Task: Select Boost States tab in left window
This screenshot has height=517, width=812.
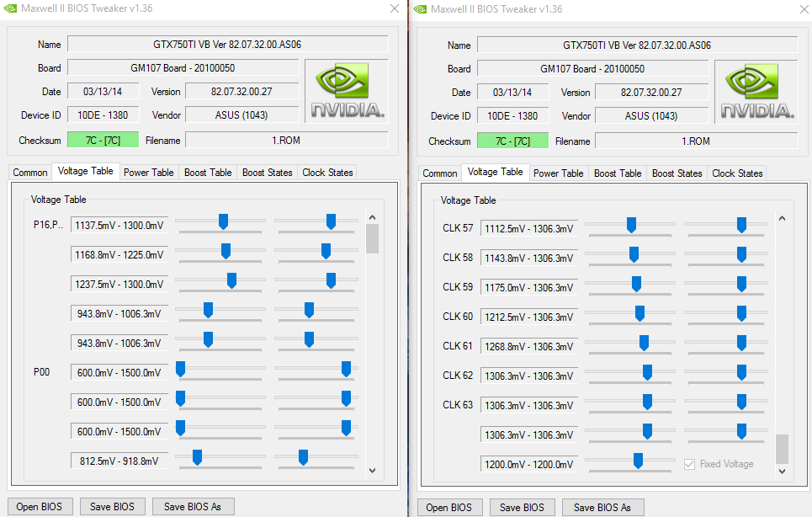Action: (x=268, y=173)
